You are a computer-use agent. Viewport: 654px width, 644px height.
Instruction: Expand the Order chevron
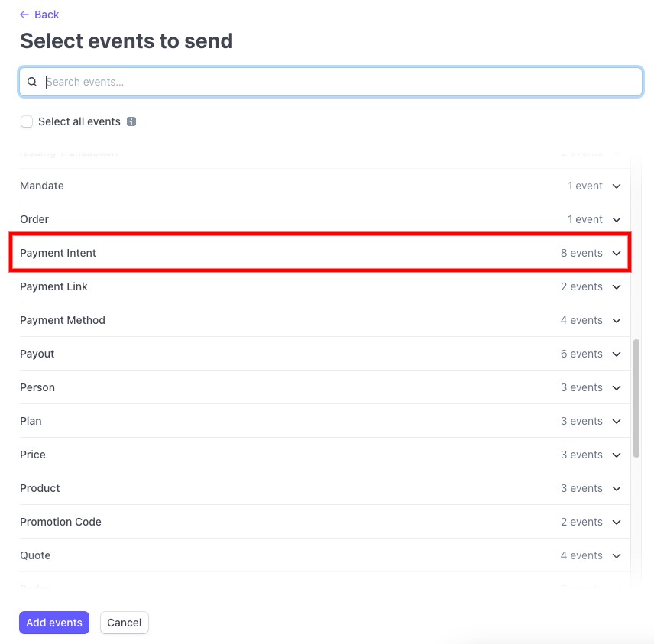tap(617, 220)
